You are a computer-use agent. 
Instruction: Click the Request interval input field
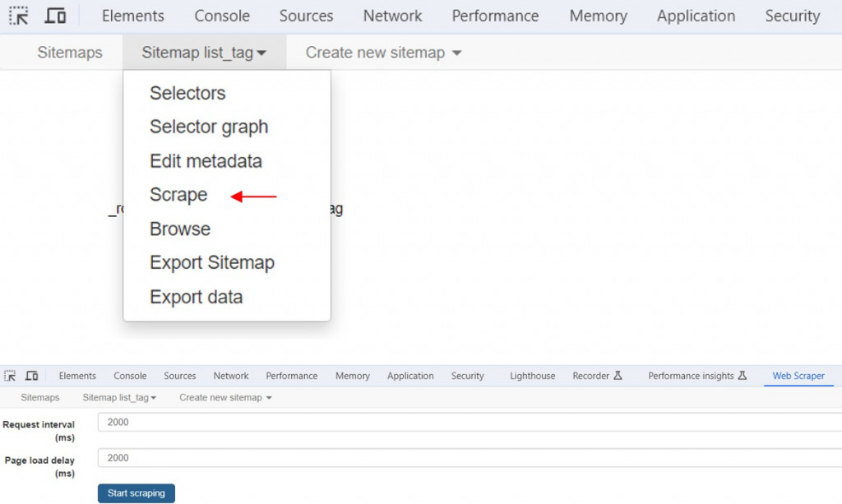point(469,423)
